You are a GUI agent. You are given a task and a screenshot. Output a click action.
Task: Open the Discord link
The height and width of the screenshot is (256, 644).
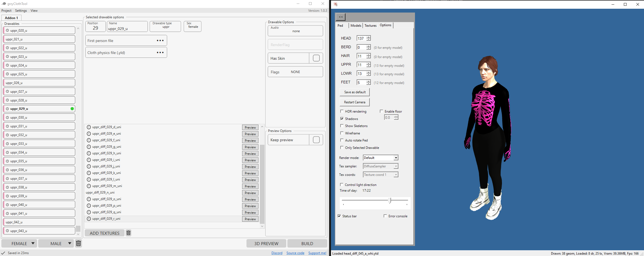pos(277,253)
